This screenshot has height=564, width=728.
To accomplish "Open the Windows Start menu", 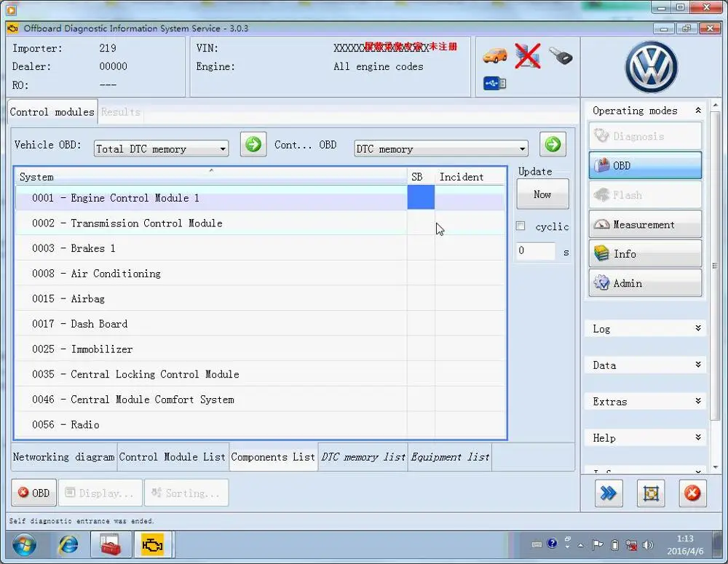I will pos(24,545).
